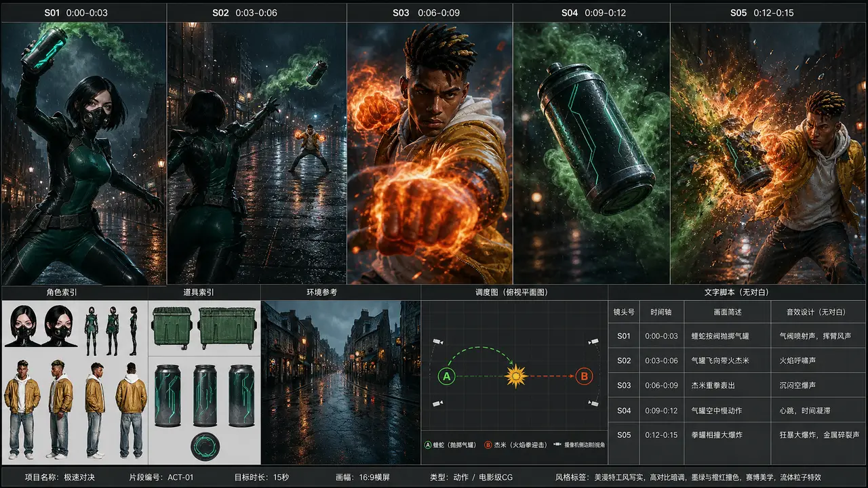Select the upper-right camera icon in the diagram
The width and height of the screenshot is (868, 488).
pyautogui.click(x=594, y=341)
